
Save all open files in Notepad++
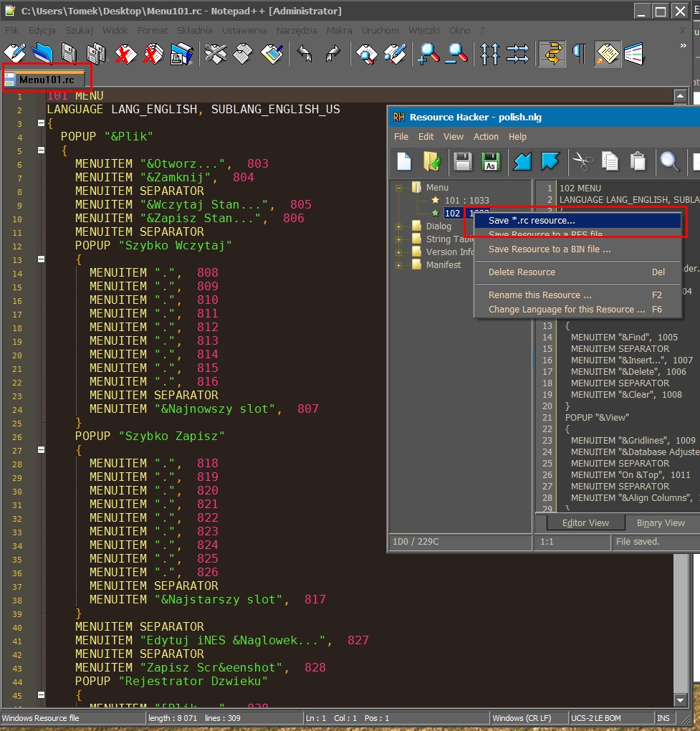[95, 54]
